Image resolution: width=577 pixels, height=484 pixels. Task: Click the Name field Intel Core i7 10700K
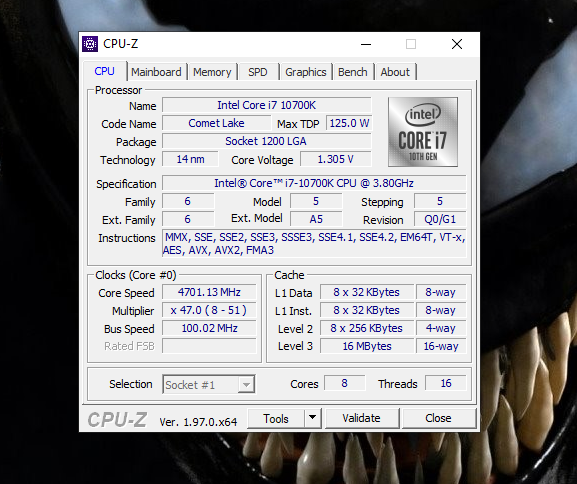click(267, 105)
